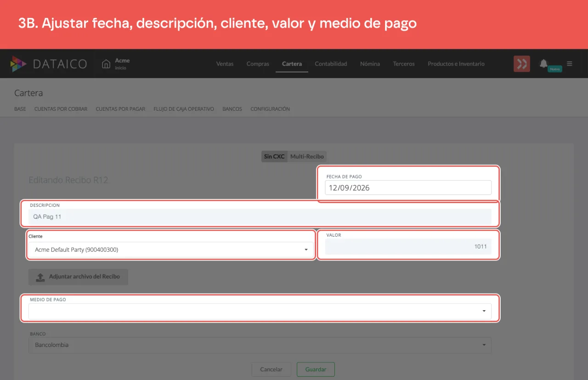The image size is (588, 380).
Task: Open the Medio de Pago dropdown
Action: [260, 311]
